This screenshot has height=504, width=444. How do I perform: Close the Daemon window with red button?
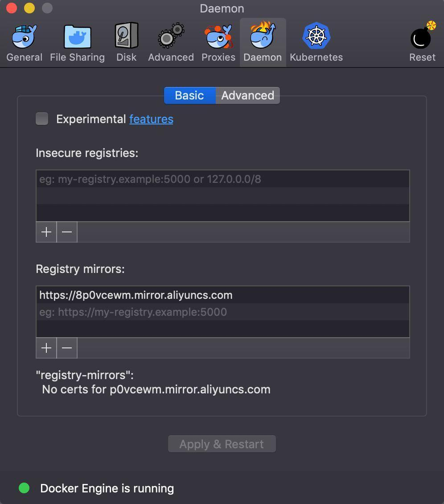(12, 8)
